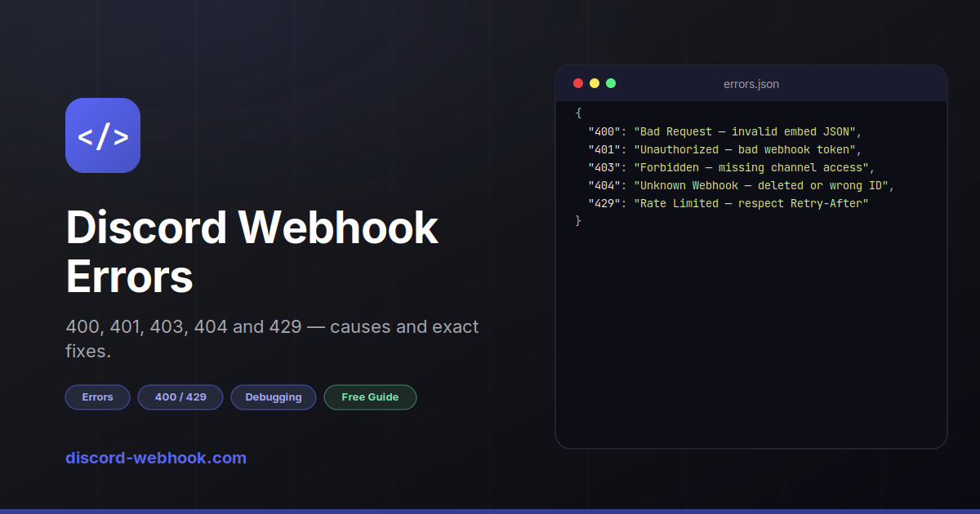Select the Errors tag pill

pyautogui.click(x=97, y=397)
